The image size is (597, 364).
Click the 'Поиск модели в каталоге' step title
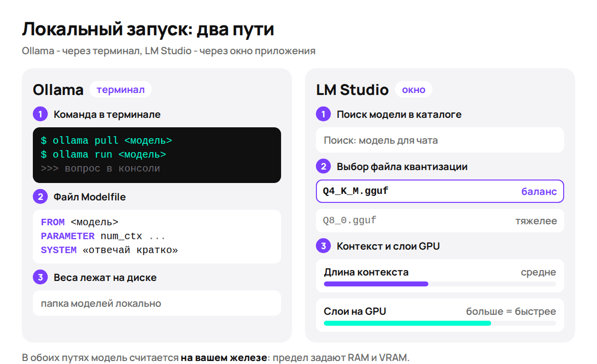pyautogui.click(x=399, y=114)
